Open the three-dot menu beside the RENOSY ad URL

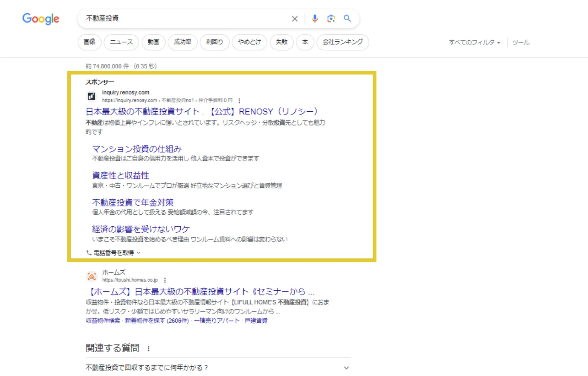pos(239,101)
